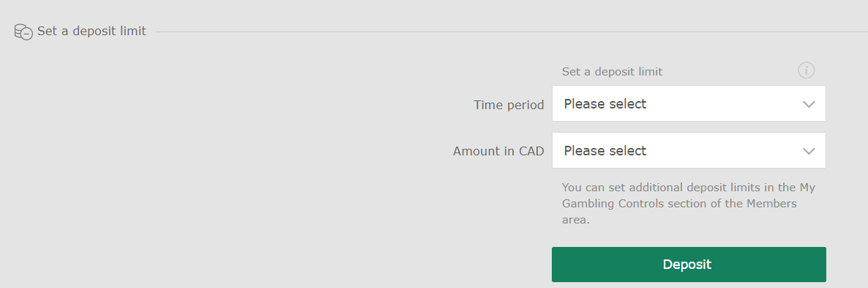Click 'Please select' text in Amount field

click(605, 151)
